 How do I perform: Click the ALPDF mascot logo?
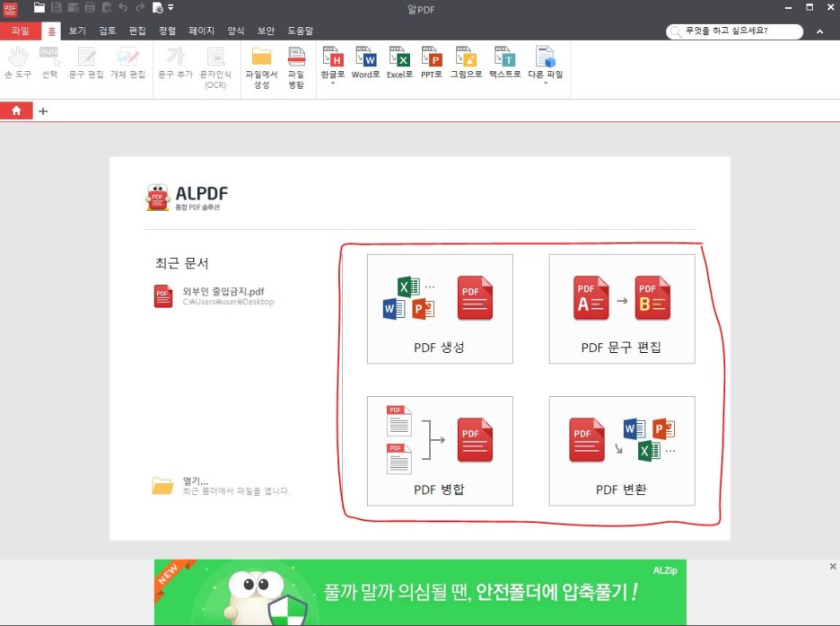tap(158, 198)
